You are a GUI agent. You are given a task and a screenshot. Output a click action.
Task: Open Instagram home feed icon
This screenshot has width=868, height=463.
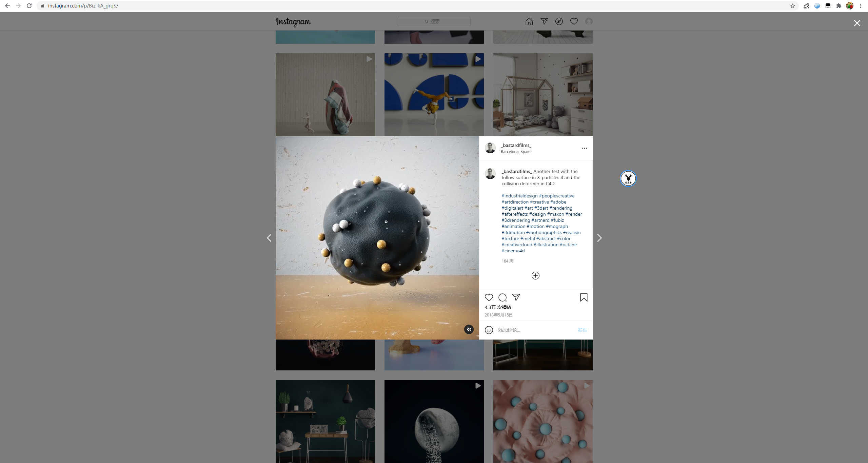tap(529, 21)
